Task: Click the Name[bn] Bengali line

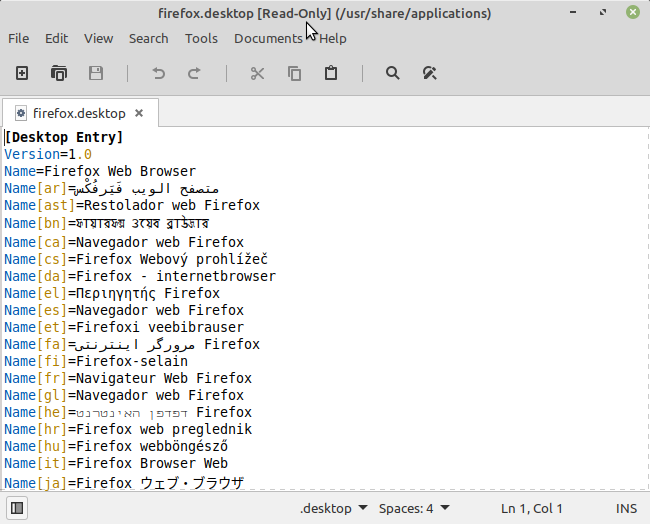Action: (107, 223)
